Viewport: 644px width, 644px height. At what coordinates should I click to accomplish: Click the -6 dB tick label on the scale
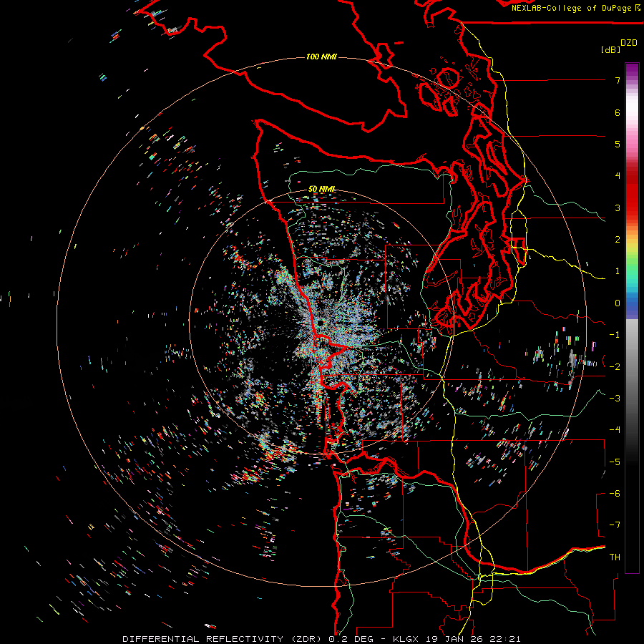(x=615, y=494)
